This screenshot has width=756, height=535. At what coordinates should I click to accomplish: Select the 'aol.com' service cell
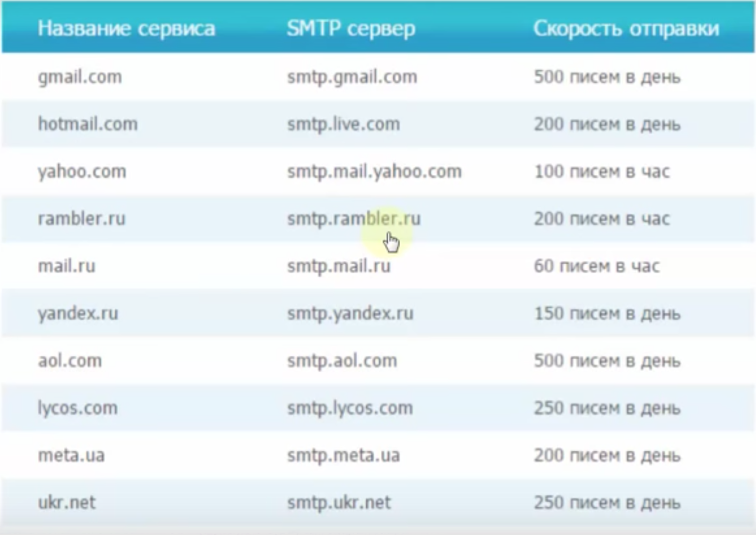70,361
